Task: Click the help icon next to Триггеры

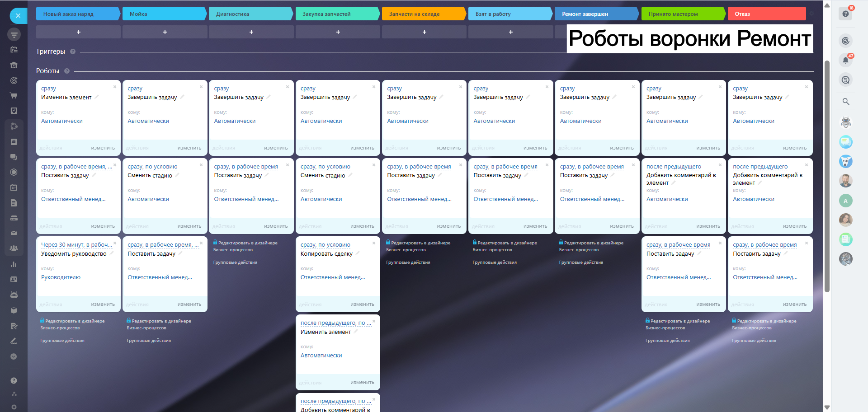Action: (x=73, y=51)
